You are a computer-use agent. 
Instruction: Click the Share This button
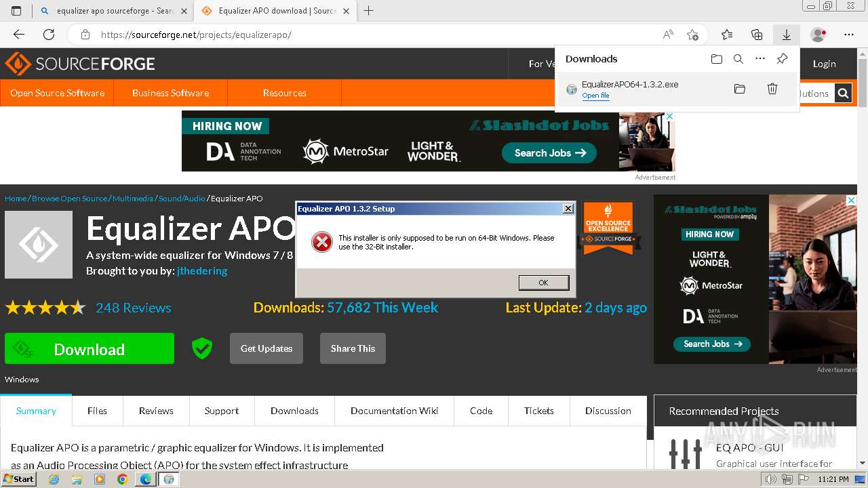(353, 348)
